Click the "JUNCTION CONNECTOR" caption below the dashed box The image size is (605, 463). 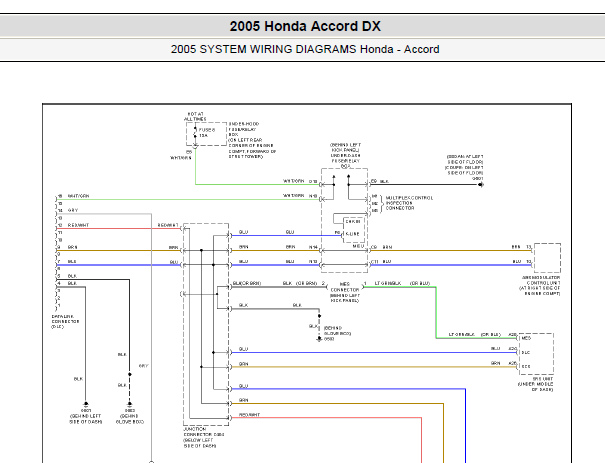(x=204, y=438)
